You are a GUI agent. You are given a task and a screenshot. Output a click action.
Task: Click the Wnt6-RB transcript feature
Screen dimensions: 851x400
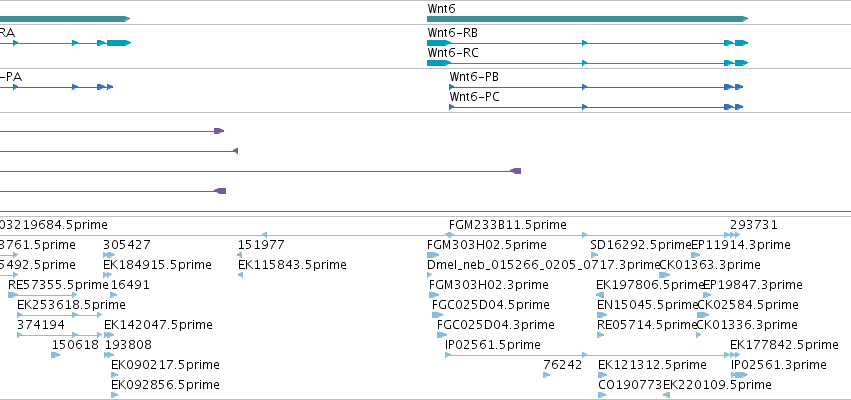click(587, 43)
